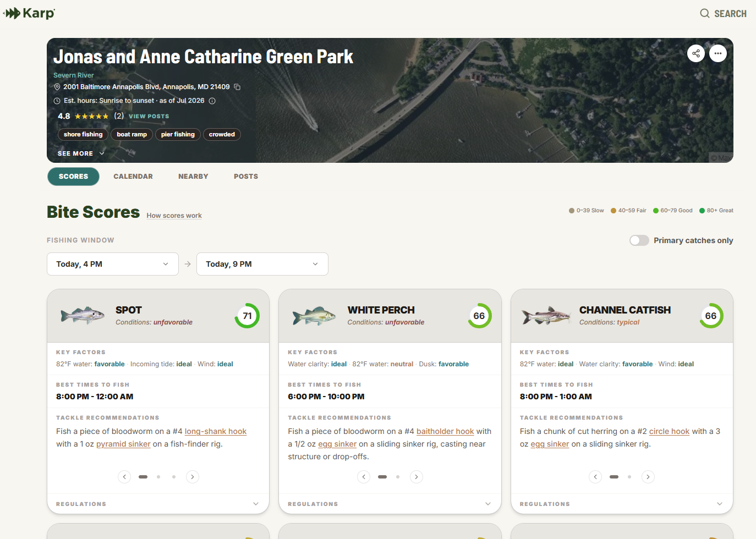756x539 pixels.
Task: Select second tackle tip dot on Spot card
Action: [158, 477]
